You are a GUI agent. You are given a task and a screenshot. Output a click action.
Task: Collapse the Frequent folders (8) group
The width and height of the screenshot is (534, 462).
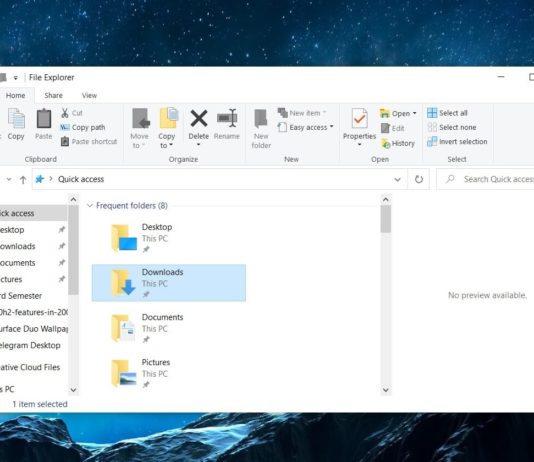click(90, 205)
